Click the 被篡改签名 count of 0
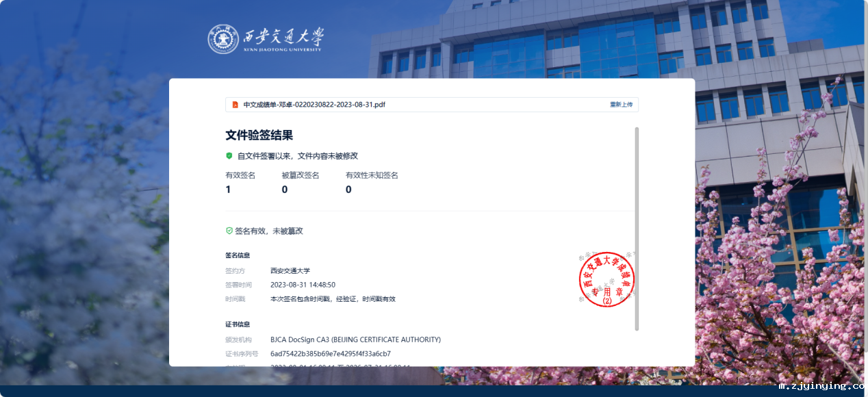Viewport: 868px width, 397px height. click(285, 190)
